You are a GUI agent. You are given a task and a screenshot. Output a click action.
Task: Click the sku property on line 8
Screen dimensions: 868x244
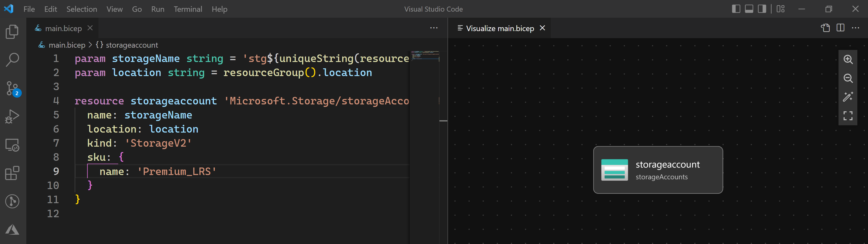coord(97,157)
